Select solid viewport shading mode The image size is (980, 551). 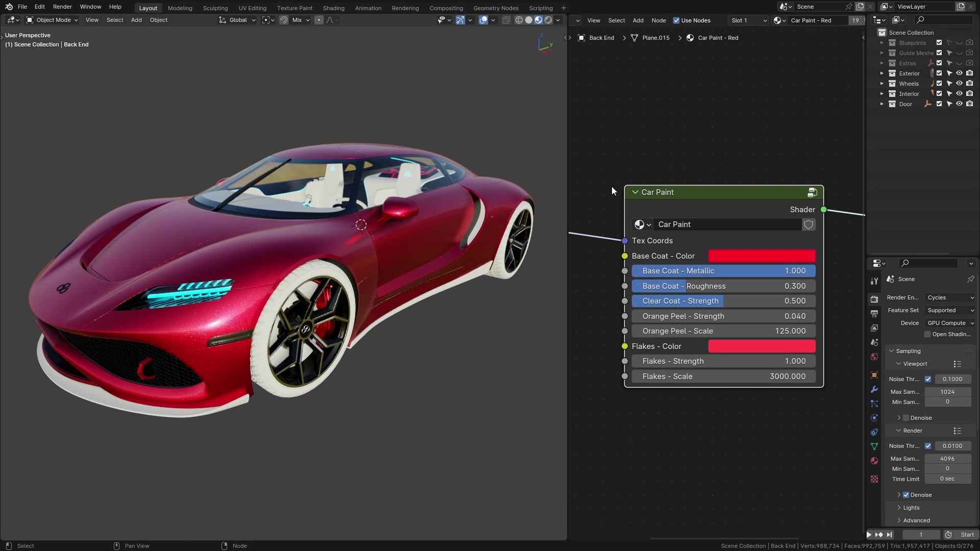click(529, 20)
